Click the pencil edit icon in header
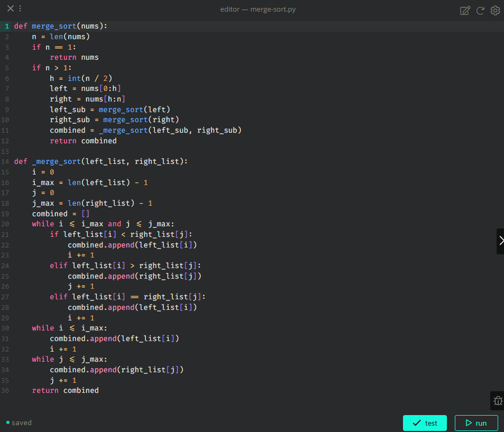The image size is (504, 432). pyautogui.click(x=465, y=11)
